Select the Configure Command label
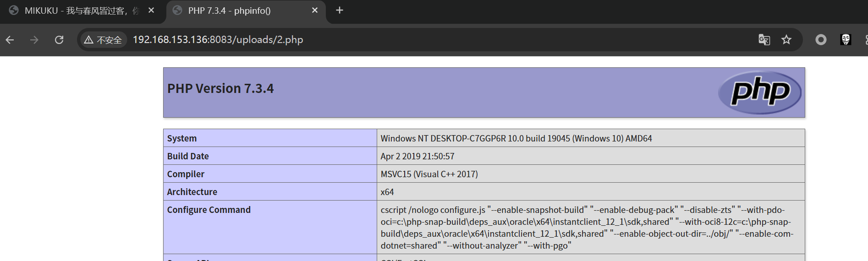Screen dimensions: 868x261 (209, 210)
